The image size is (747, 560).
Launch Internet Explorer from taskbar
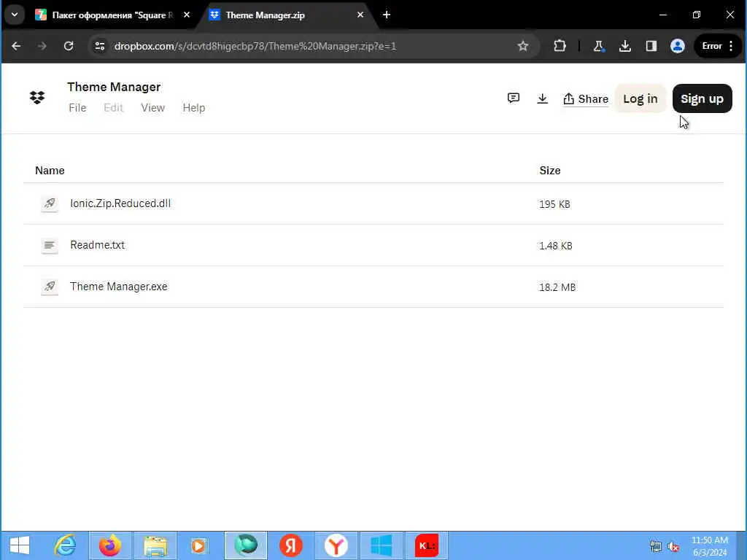(65, 545)
